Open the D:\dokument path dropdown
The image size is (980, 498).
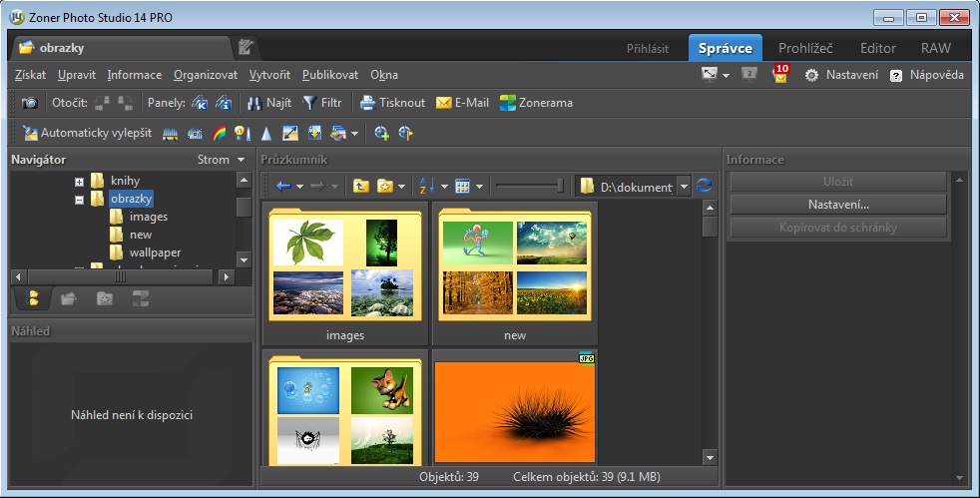point(683,186)
